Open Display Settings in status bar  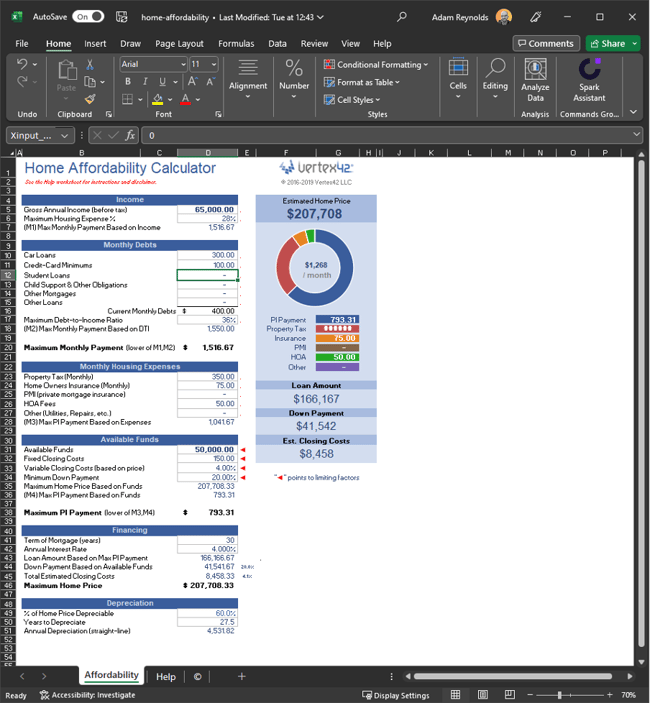(x=396, y=695)
